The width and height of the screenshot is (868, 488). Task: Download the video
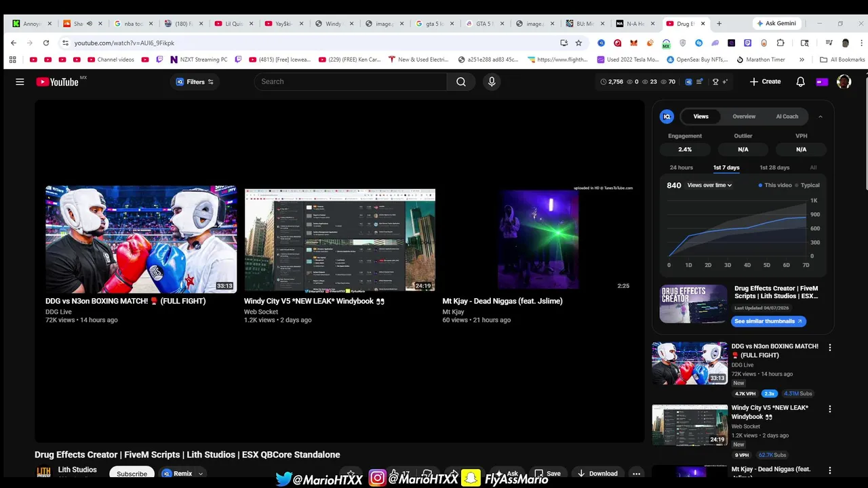point(597,474)
